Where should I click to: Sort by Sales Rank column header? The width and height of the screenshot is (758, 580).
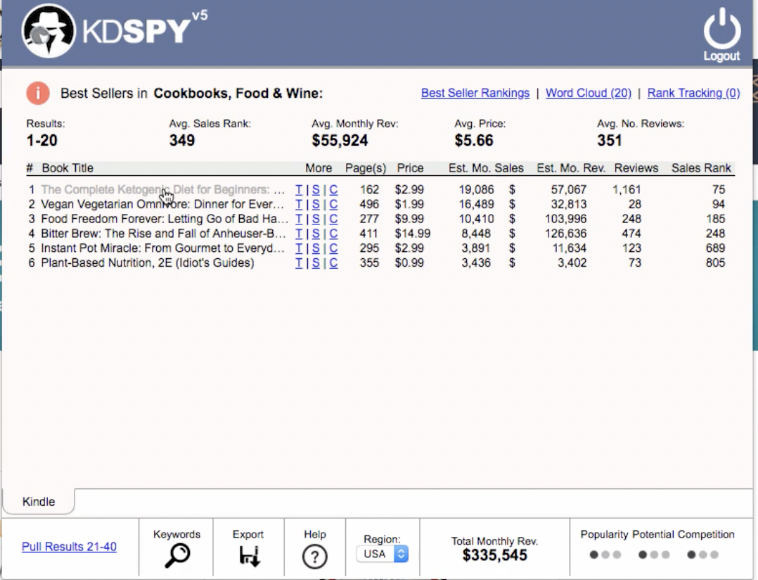click(701, 168)
